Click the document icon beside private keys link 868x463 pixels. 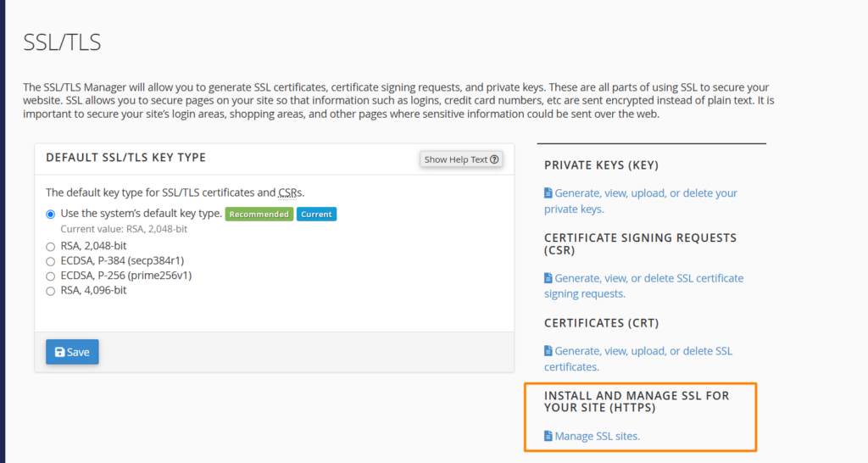pyautogui.click(x=548, y=193)
